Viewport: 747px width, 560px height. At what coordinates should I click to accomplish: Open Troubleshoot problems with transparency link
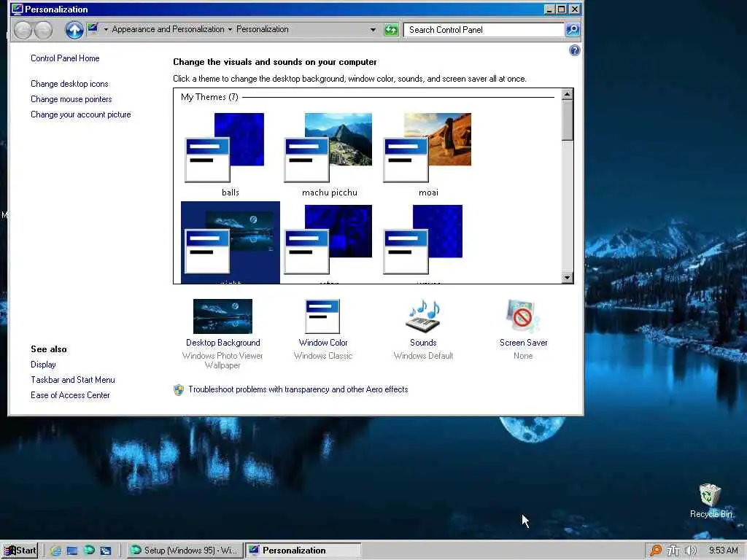click(298, 389)
